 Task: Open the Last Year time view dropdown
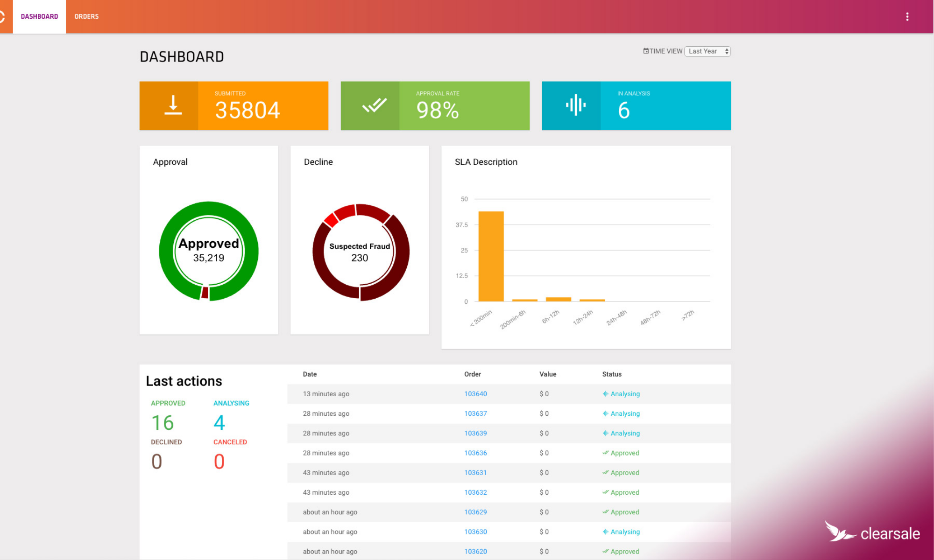point(708,51)
